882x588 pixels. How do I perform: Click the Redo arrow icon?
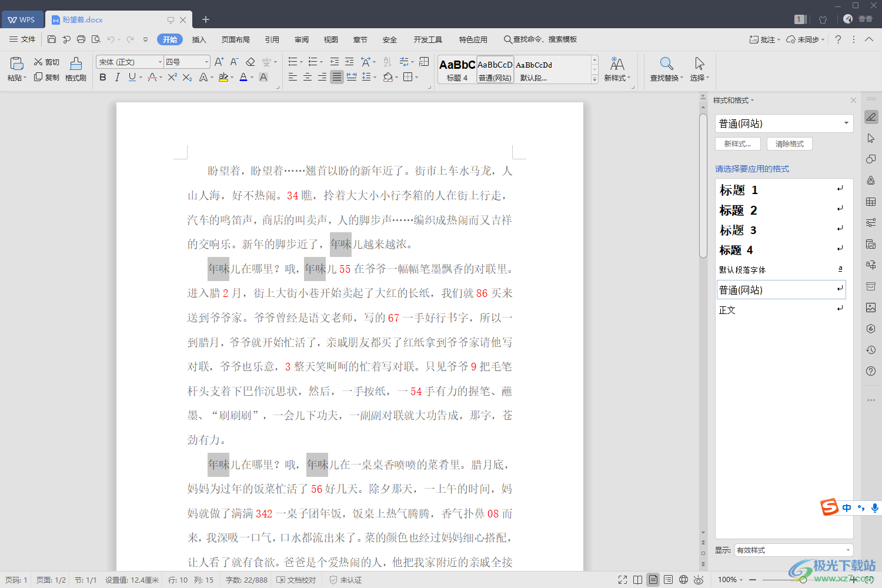(130, 39)
